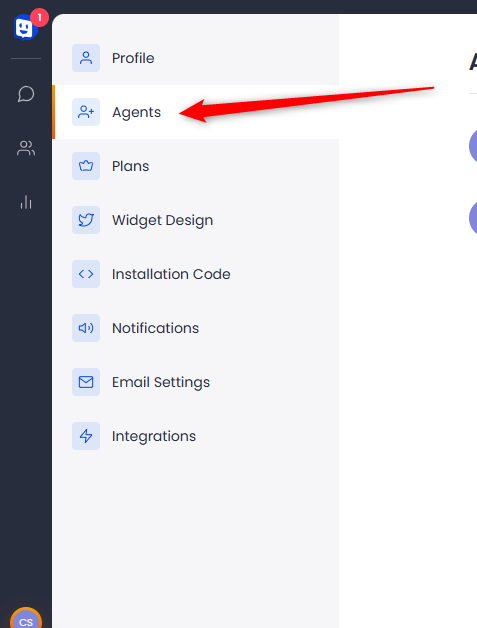Open Email Settings page
Viewport: 477px width, 628px height.
(x=195, y=382)
